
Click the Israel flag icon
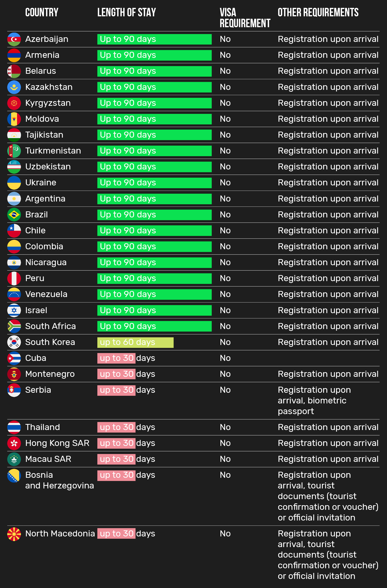click(14, 310)
